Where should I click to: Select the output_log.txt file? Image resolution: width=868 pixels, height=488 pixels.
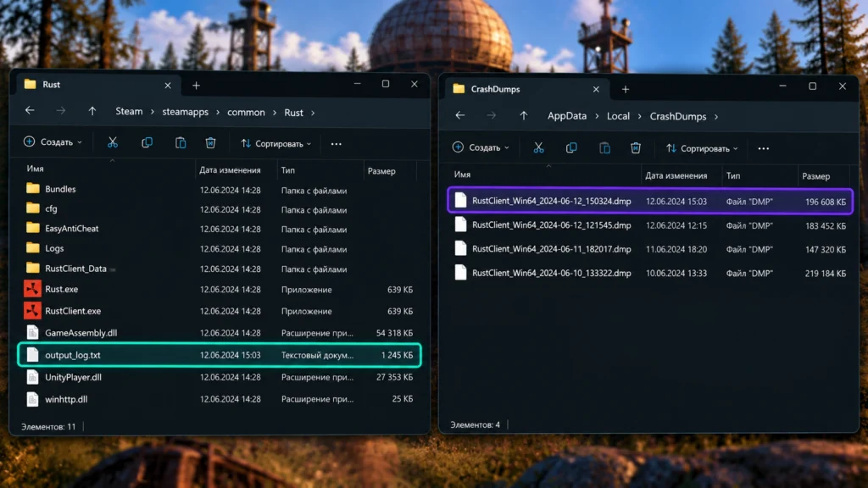[220, 355]
